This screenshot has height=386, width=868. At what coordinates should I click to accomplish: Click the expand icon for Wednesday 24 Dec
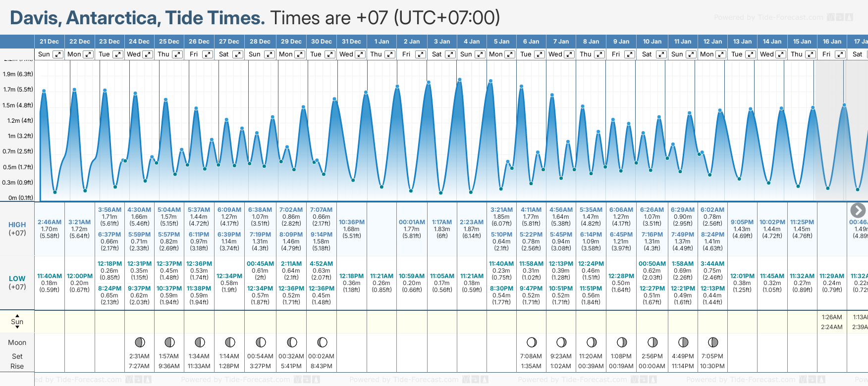click(x=148, y=54)
